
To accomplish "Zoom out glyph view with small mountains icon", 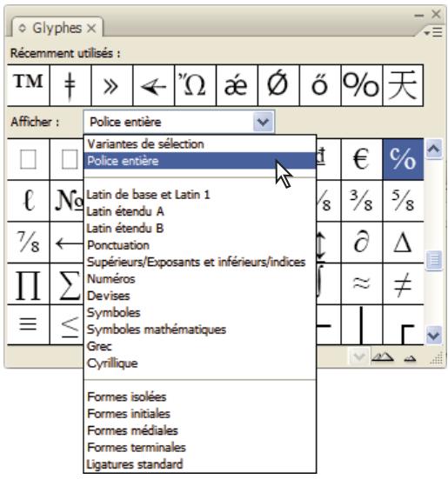I will pos(410,358).
